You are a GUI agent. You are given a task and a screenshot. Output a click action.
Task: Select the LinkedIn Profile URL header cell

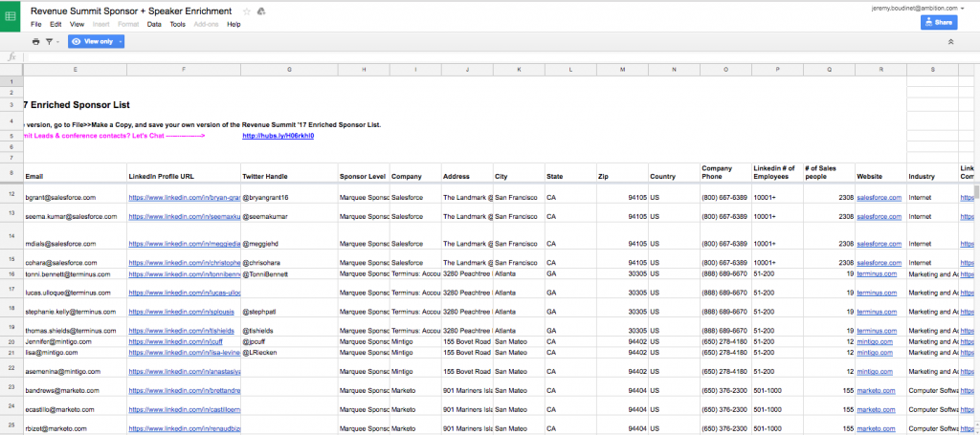tap(184, 172)
